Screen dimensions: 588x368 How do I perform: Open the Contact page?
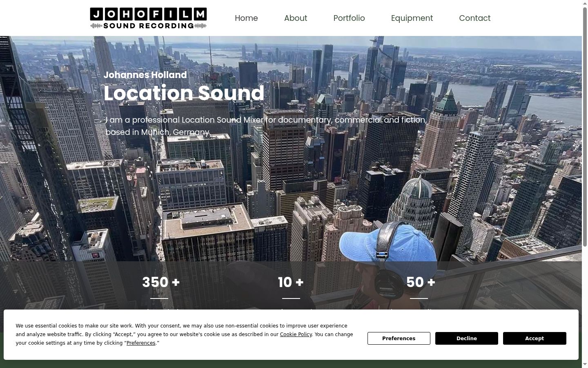pyautogui.click(x=475, y=18)
